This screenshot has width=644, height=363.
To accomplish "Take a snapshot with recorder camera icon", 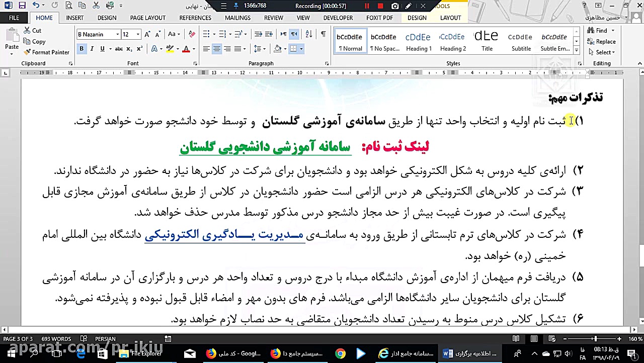I will [x=395, y=6].
